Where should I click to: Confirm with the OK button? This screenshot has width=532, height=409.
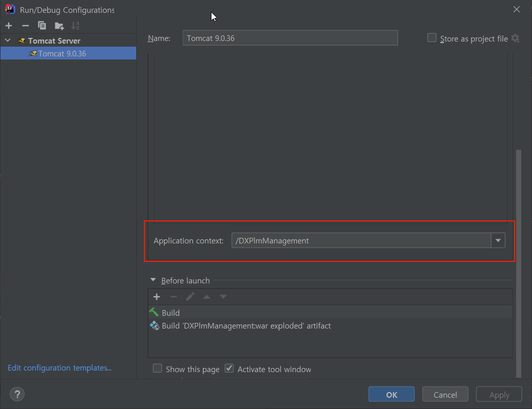pos(392,395)
